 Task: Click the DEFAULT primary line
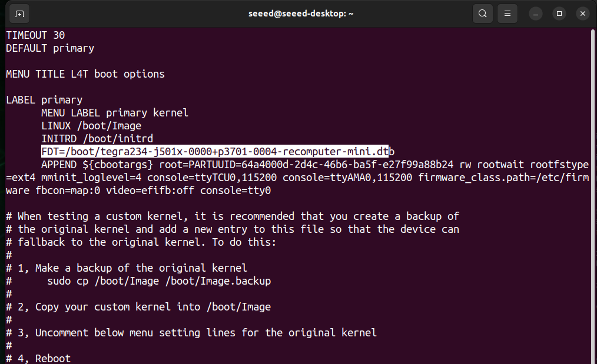(50, 48)
